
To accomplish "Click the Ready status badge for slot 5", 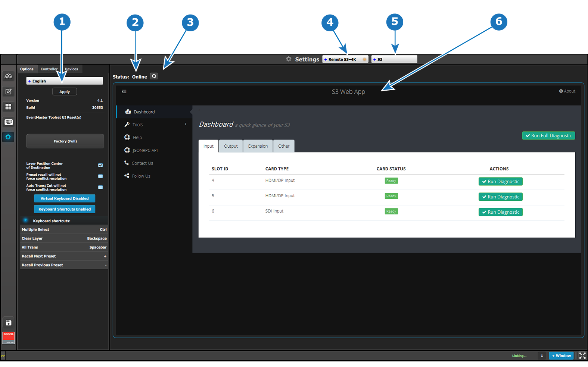I will tap(391, 196).
